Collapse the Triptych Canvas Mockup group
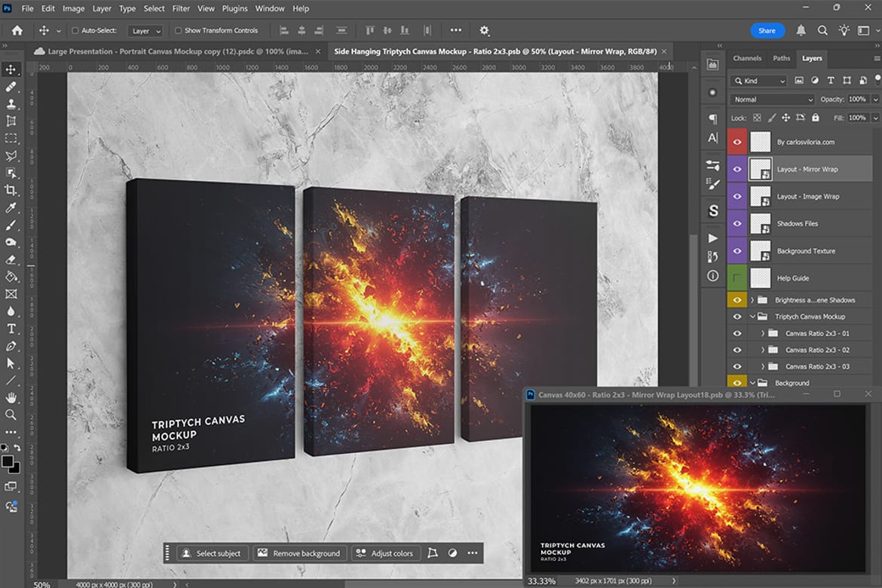The width and height of the screenshot is (882, 588). tap(752, 317)
